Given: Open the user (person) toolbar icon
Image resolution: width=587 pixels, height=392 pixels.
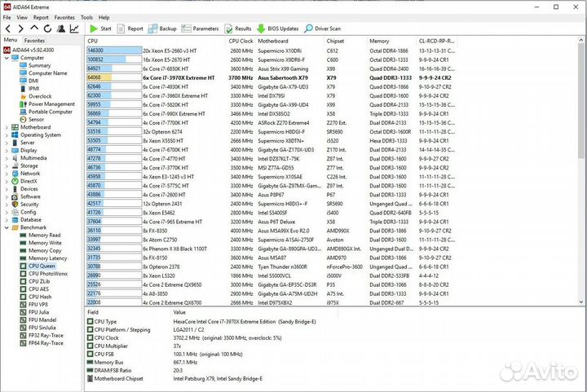Looking at the screenshot, I should click(x=61, y=29).
